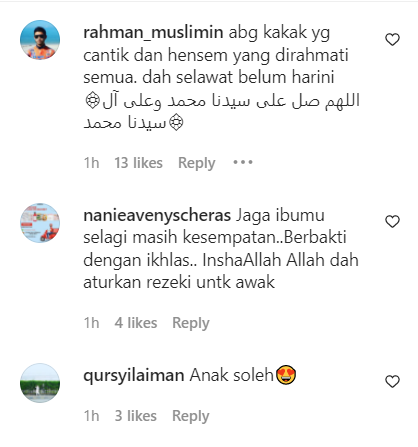Screen dimensions: 418x447
Task: Open the three-dots menu under rahman_muslimin's comment
Action: click(x=243, y=162)
